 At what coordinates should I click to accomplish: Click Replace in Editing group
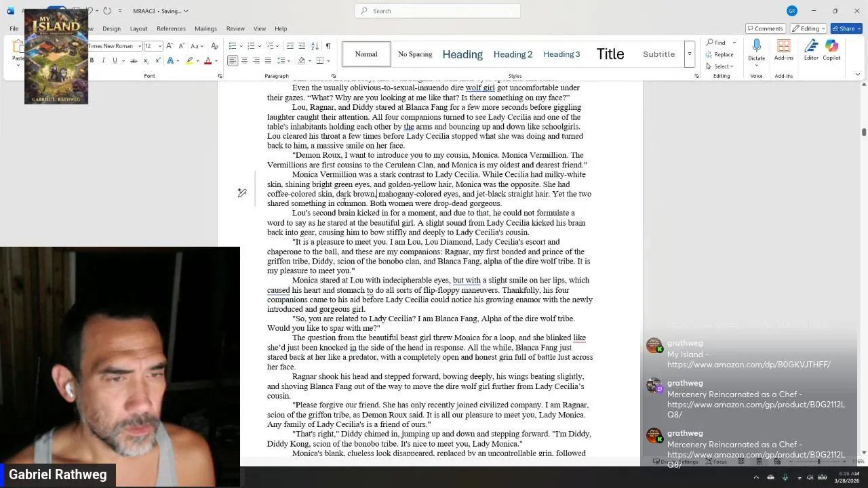(720, 54)
